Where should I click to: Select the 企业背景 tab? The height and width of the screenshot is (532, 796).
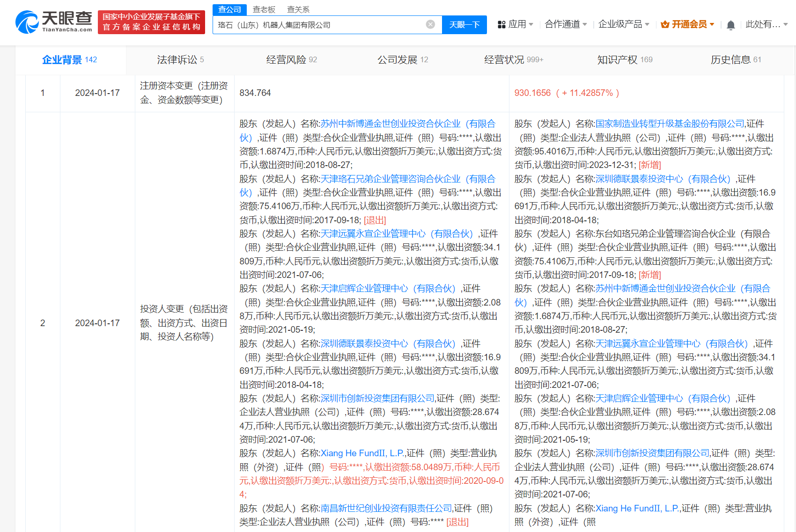pos(70,60)
